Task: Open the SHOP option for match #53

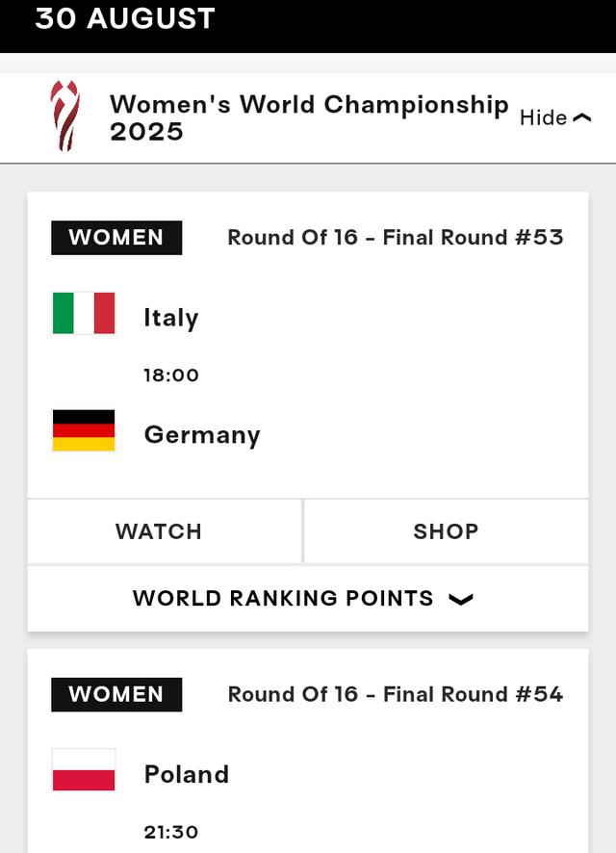Action: [x=446, y=531]
